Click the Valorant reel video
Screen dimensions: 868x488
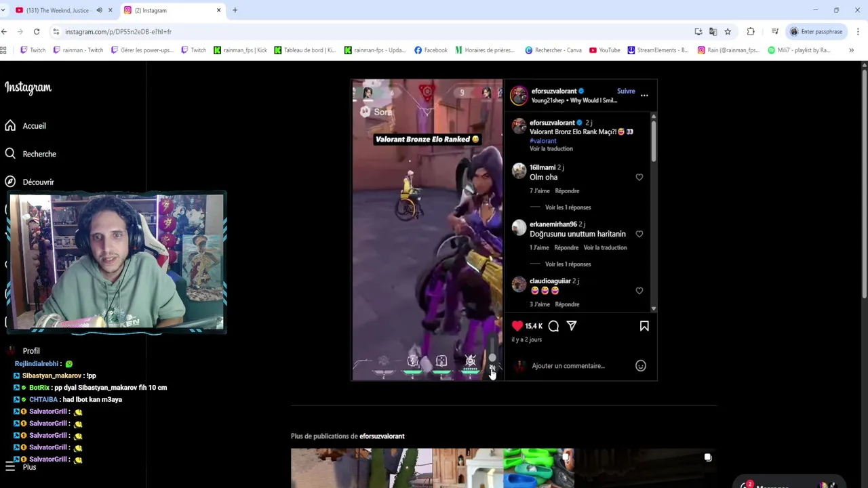[x=427, y=230]
